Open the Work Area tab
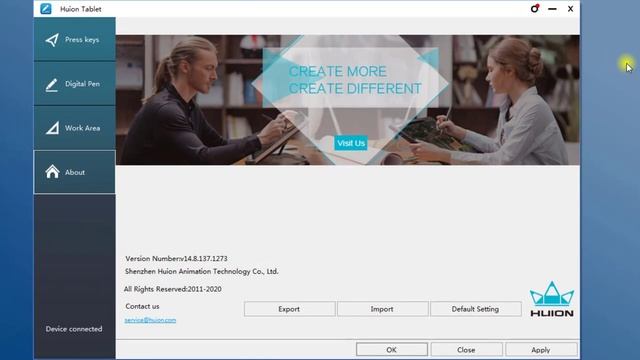 74,128
